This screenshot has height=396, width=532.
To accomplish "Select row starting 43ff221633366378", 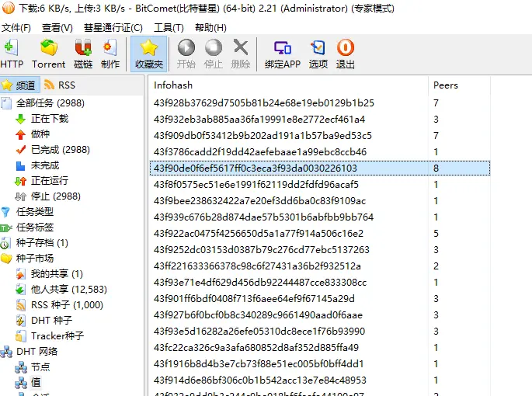I will [x=320, y=266].
